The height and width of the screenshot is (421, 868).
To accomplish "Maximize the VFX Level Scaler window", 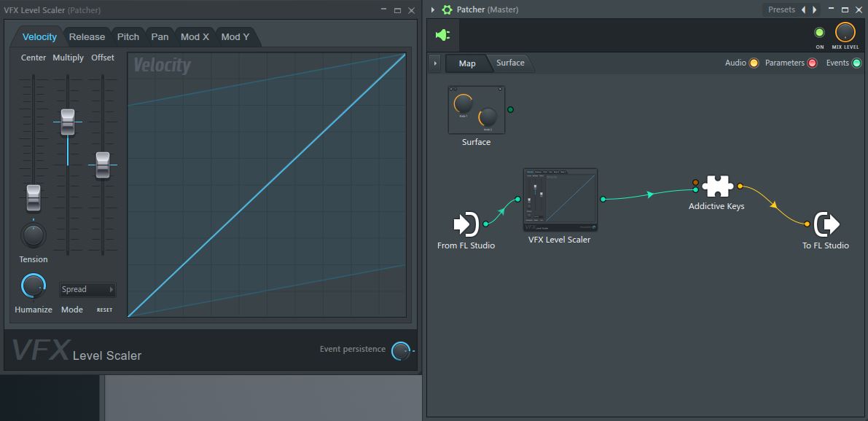I will (397, 10).
